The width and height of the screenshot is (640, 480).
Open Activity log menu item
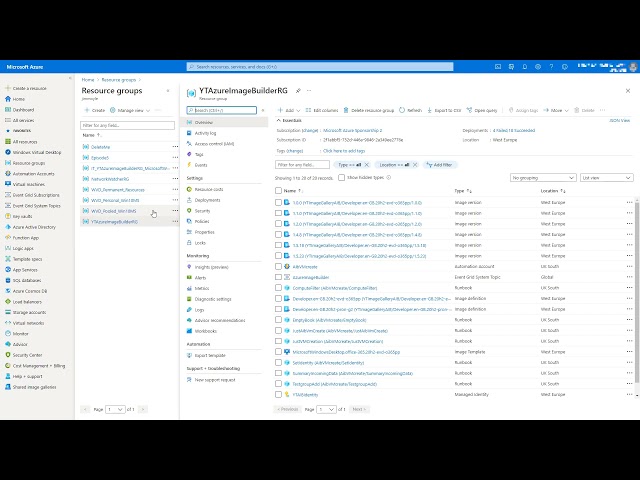[205, 133]
